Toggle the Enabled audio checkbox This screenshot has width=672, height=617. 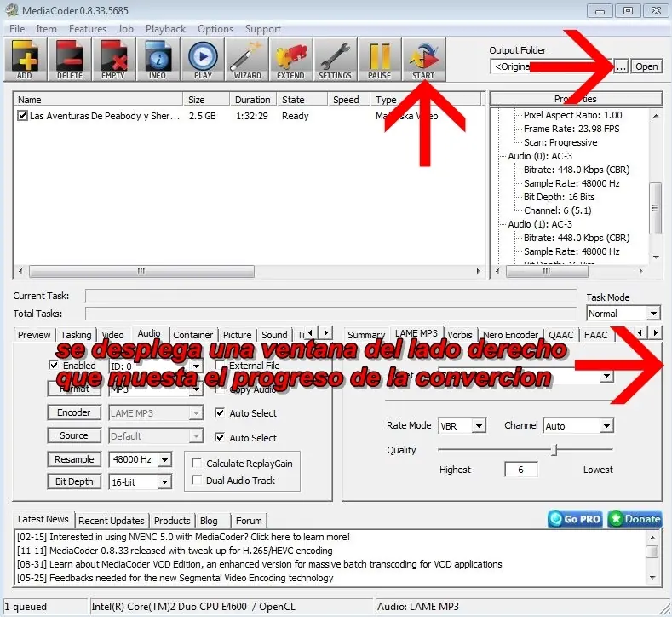tap(54, 366)
